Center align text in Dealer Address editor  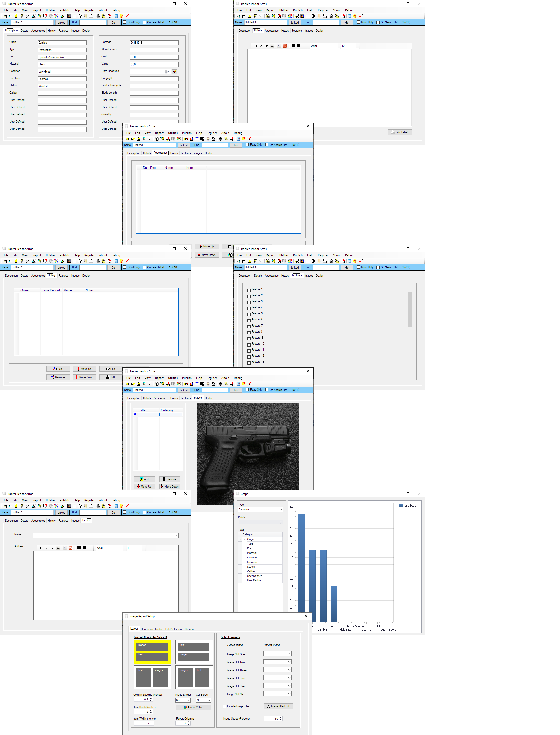pyautogui.click(x=85, y=548)
